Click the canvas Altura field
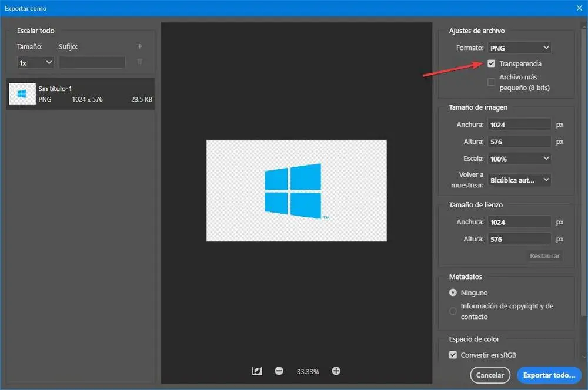This screenshot has height=390, width=588. (519, 239)
